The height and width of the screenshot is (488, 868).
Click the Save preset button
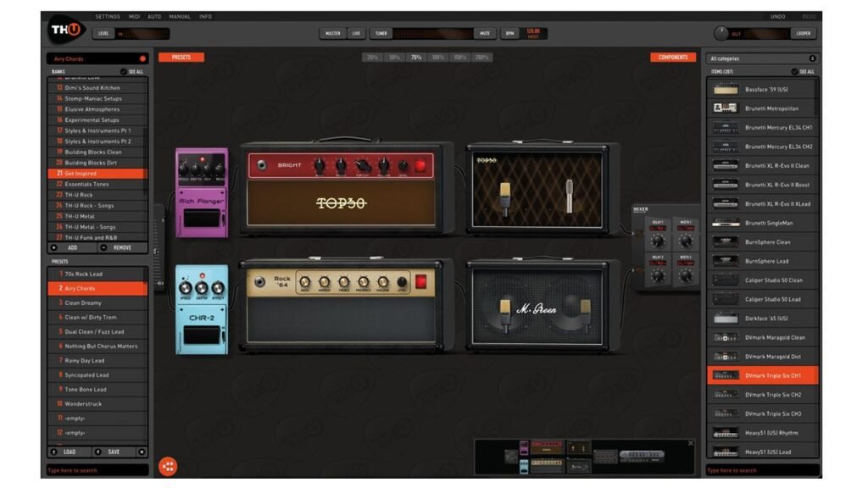(x=114, y=452)
